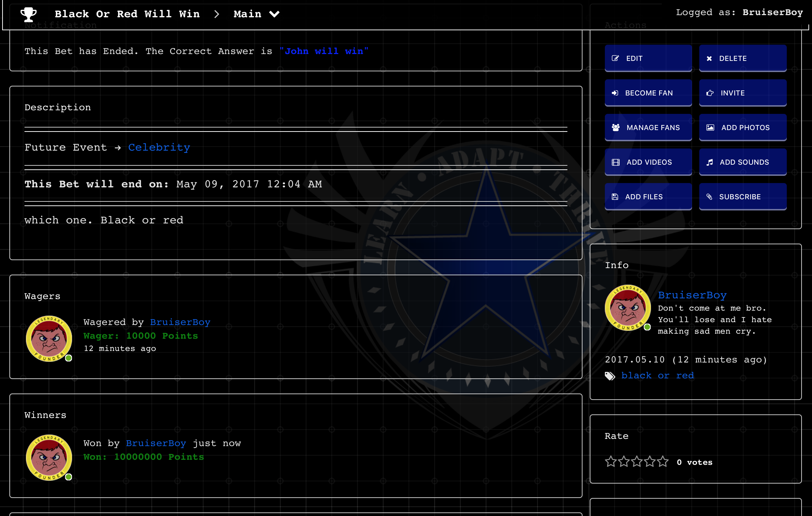Screen dimensions: 812x516
Task: Click the Add Sounds music icon
Action: coord(710,162)
